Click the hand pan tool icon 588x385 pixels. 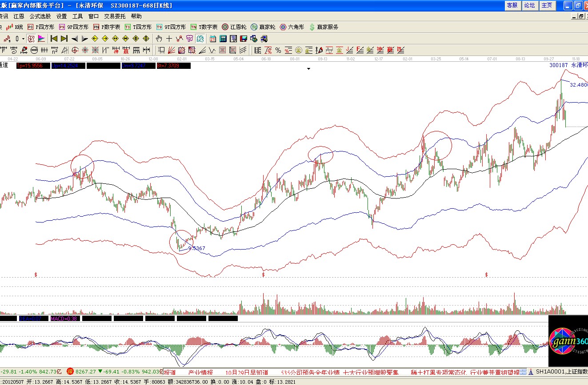point(159,39)
